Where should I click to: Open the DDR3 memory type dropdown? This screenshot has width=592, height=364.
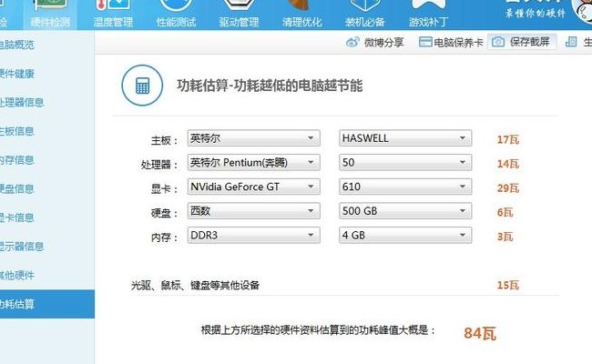click(x=254, y=235)
